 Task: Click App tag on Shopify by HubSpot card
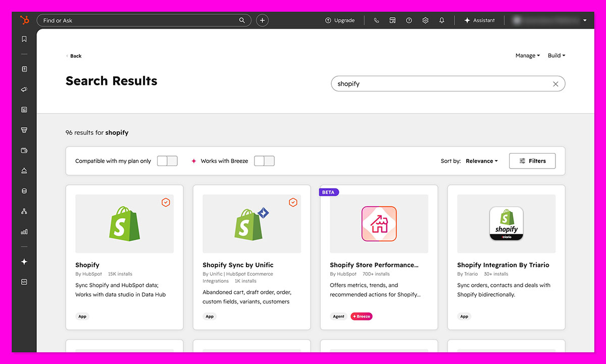(82, 317)
